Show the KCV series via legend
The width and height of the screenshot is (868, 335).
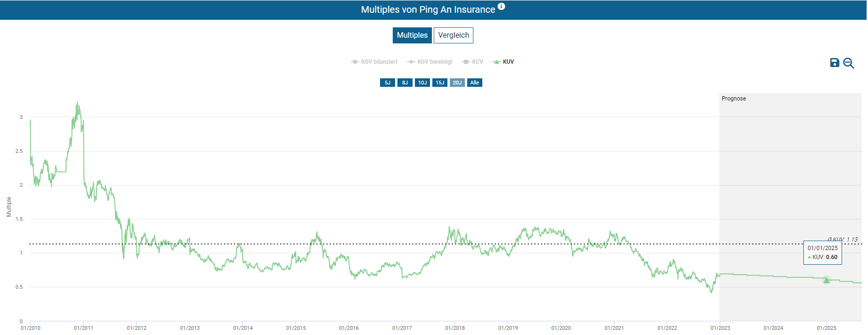(473, 62)
